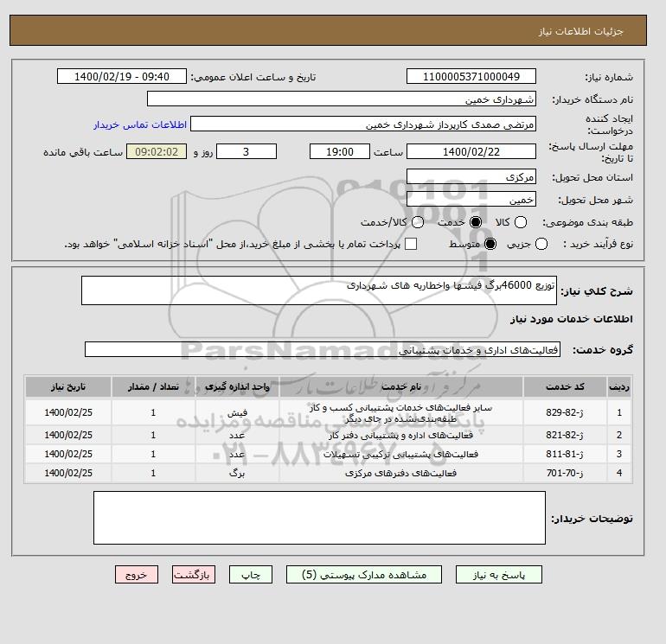The height and width of the screenshot is (644, 666).
Task: Open the اطلاعات تماس خریدار link
Action: tap(140, 124)
